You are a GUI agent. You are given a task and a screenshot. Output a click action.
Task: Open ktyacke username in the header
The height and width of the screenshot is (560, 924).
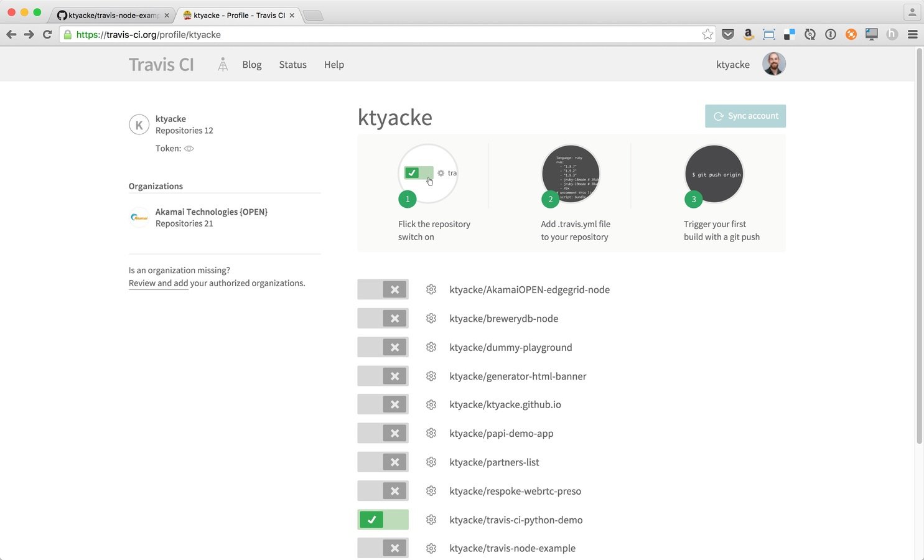(733, 64)
